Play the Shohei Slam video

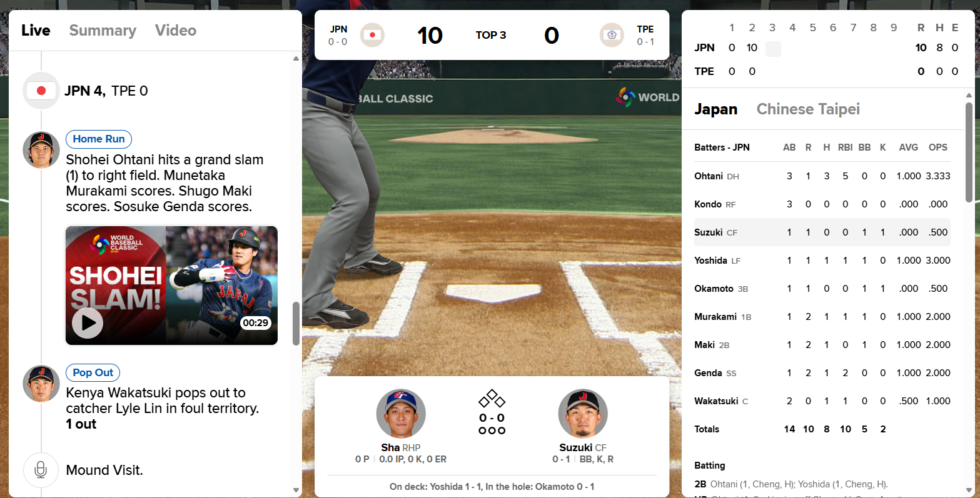coord(88,322)
